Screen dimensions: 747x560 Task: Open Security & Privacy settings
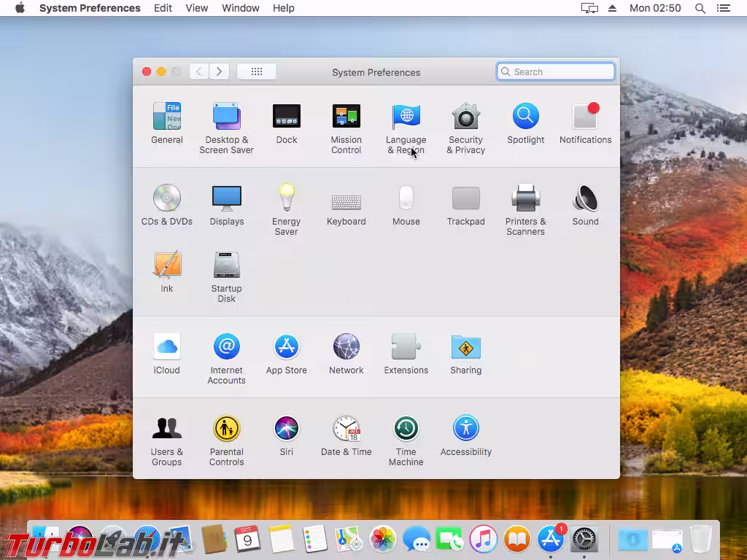[x=466, y=117]
